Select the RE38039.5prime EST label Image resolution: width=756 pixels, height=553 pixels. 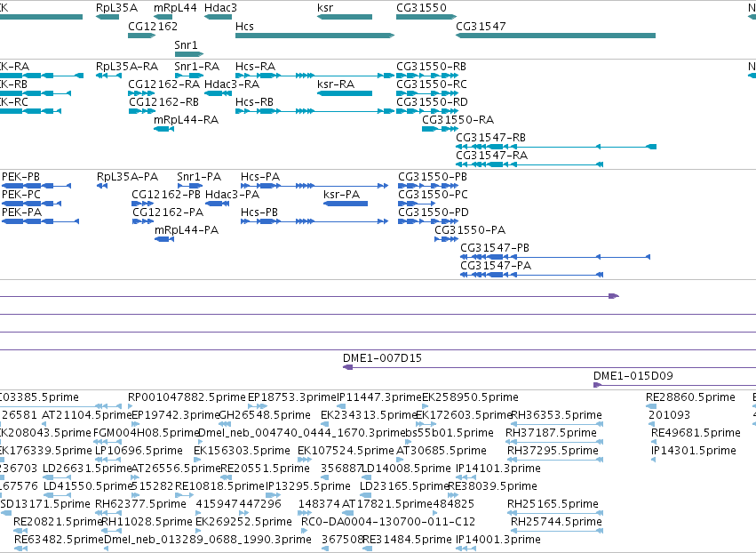493,486
